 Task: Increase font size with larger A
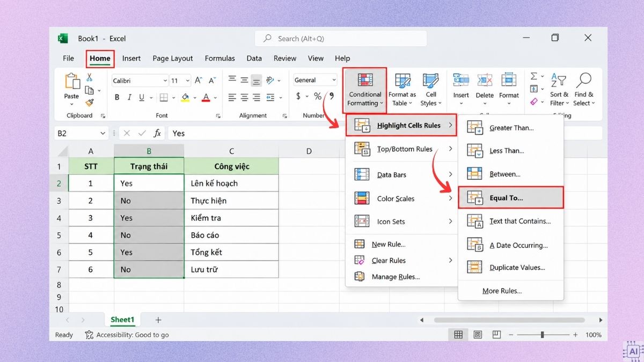tap(199, 80)
